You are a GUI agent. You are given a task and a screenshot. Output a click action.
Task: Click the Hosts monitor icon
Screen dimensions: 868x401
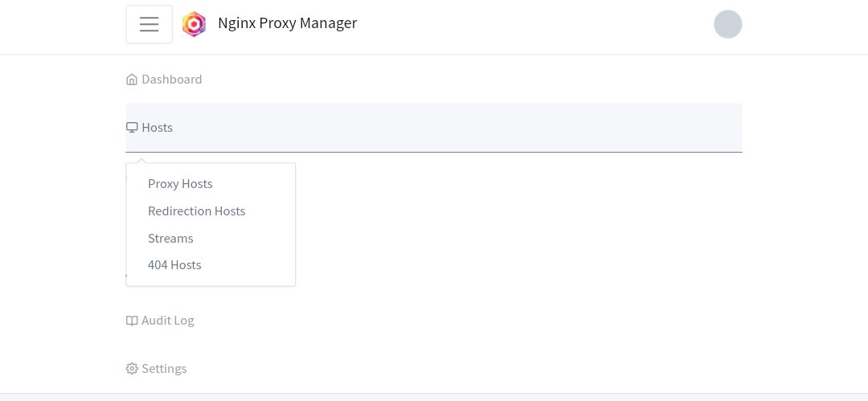132,128
